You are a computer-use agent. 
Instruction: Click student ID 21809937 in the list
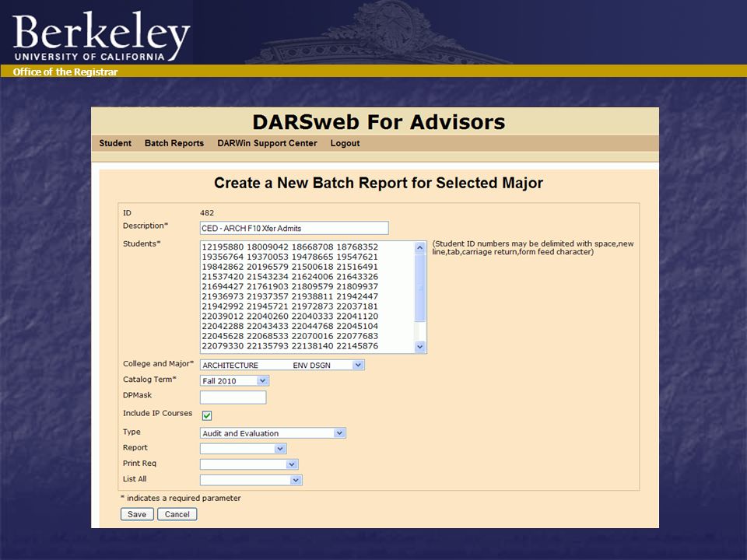(357, 286)
